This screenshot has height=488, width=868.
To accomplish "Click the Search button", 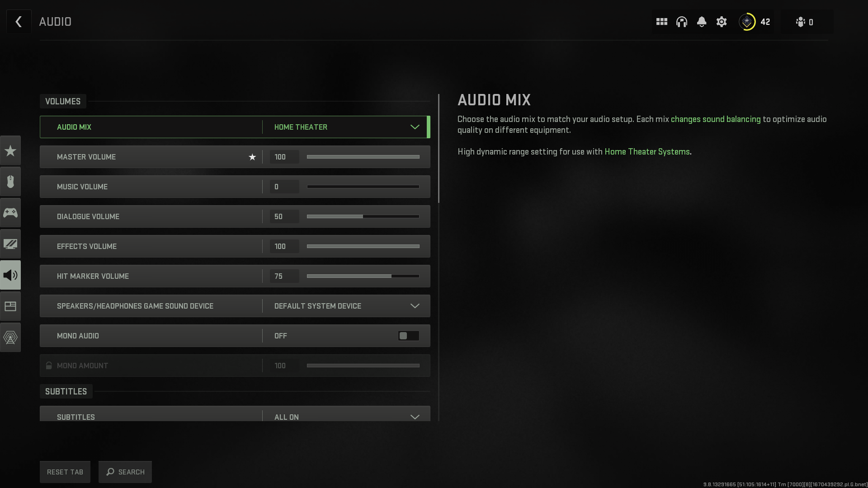I will [125, 472].
